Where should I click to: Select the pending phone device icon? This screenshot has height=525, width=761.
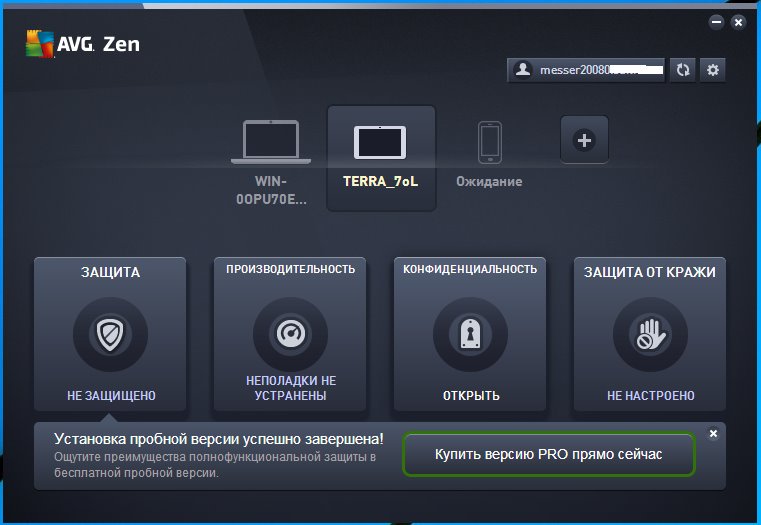[x=490, y=142]
